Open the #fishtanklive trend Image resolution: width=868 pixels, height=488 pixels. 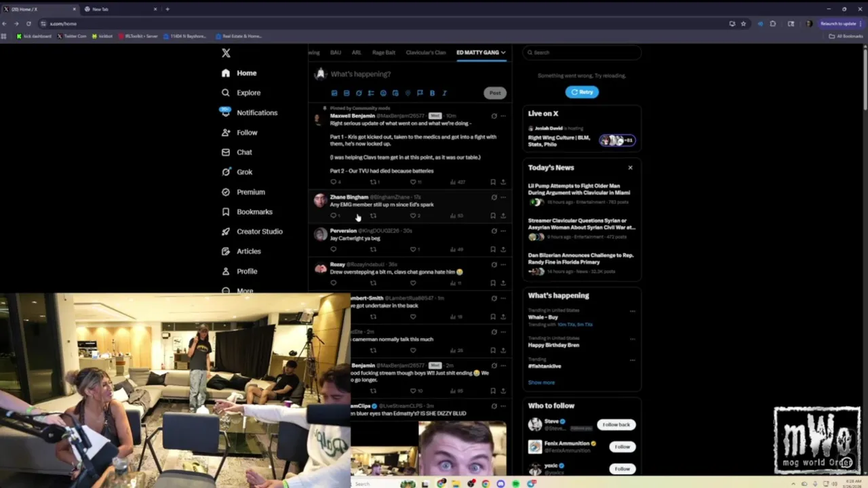(545, 366)
